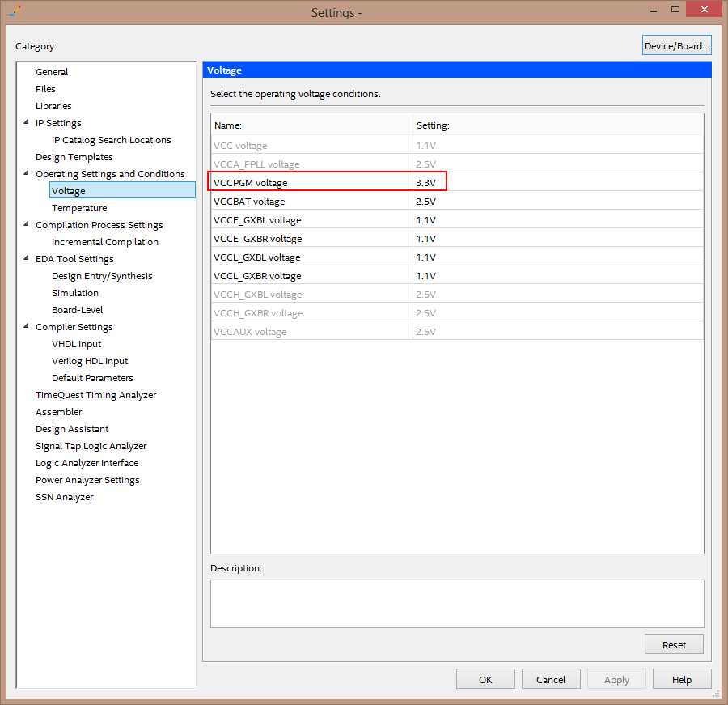Select TimeQuest Timing Analyzer category
This screenshot has height=705, width=728.
click(96, 395)
